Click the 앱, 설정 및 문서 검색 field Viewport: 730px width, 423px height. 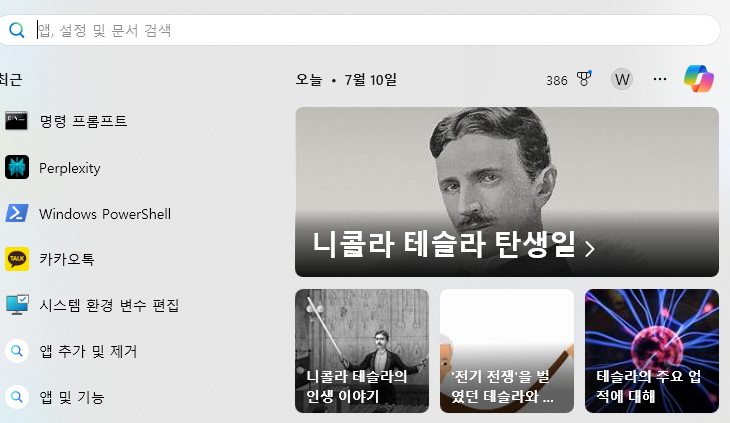point(359,30)
